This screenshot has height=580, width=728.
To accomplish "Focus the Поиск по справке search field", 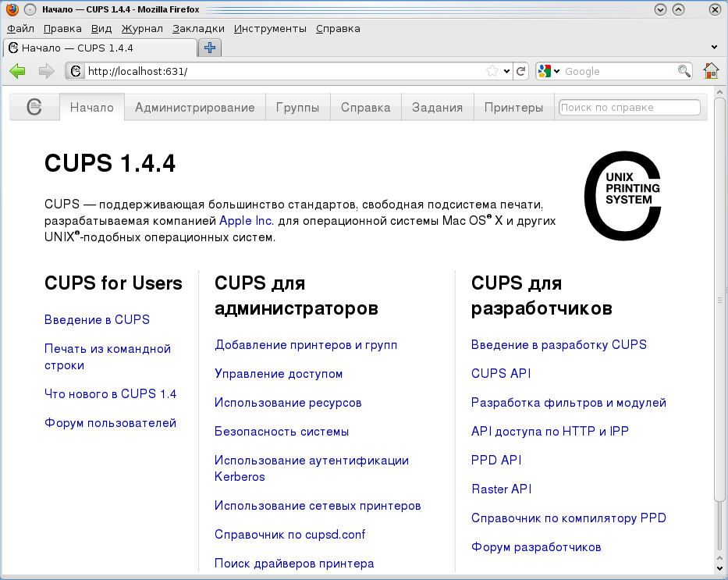I will coord(630,107).
